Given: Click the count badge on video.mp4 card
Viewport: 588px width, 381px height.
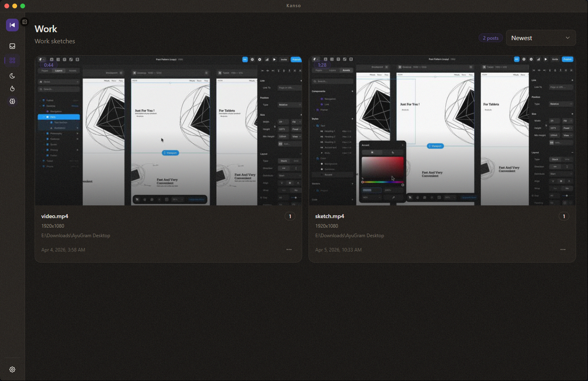Looking at the screenshot, I should pyautogui.click(x=290, y=216).
